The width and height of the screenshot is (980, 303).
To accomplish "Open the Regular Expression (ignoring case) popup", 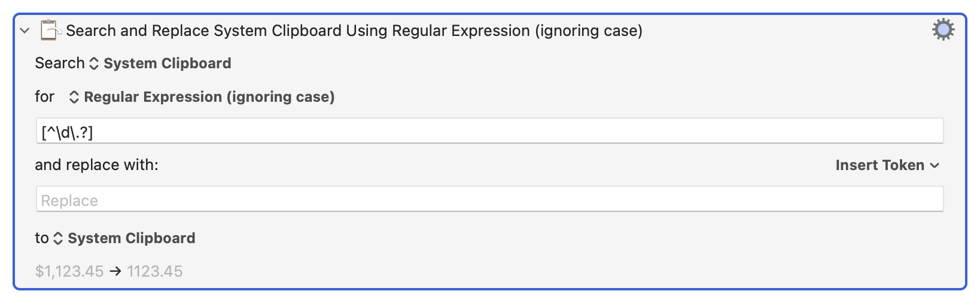I will click(209, 97).
